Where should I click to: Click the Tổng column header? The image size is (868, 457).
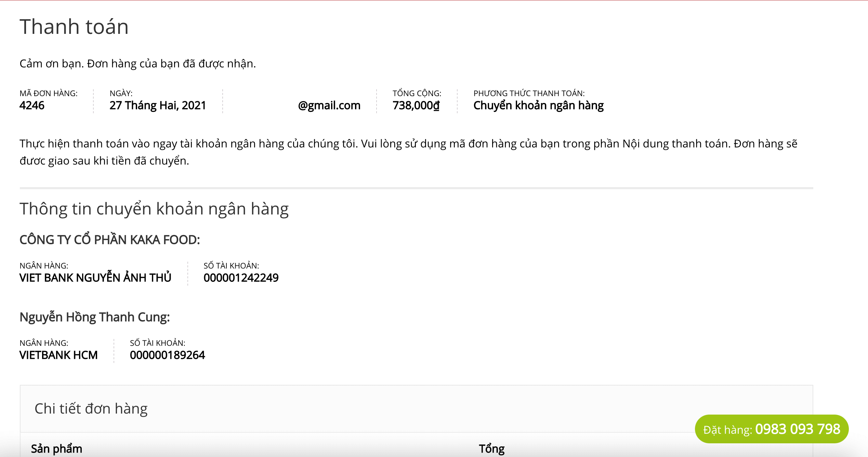pos(491,448)
